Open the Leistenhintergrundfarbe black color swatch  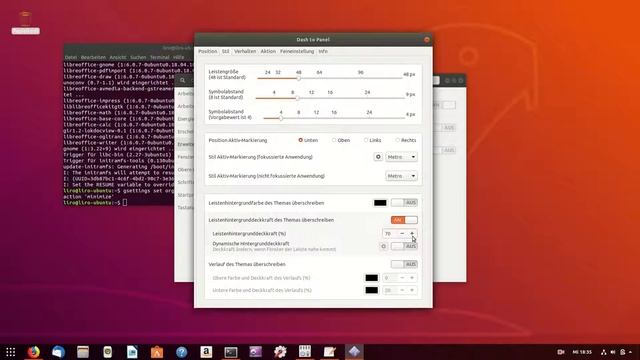(380, 202)
